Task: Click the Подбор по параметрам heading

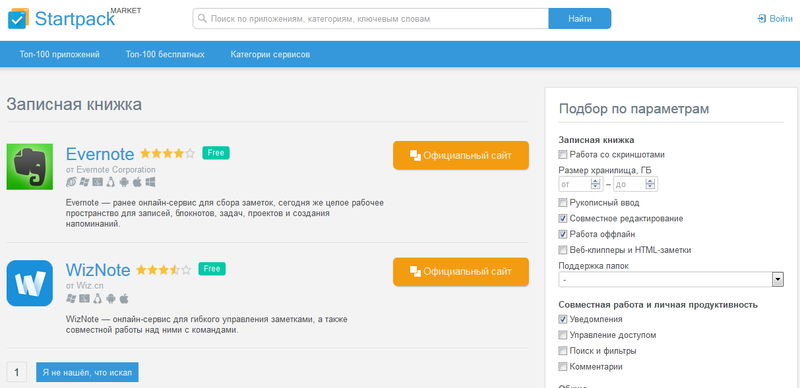Action: click(634, 109)
